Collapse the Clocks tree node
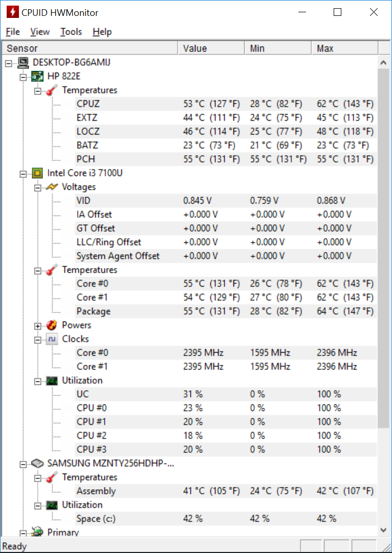The width and height of the screenshot is (392, 553). 37,339
